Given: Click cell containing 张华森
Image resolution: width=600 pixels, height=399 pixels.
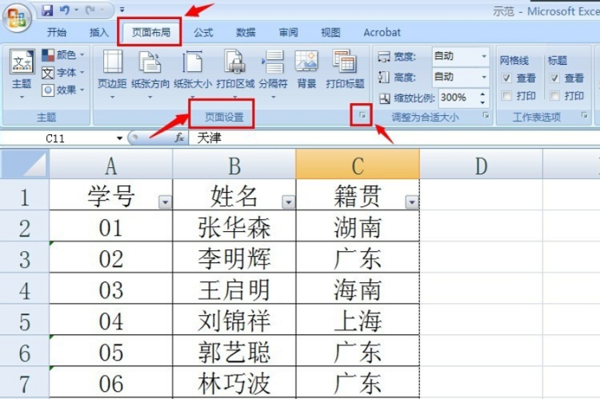Looking at the screenshot, I should [234, 226].
